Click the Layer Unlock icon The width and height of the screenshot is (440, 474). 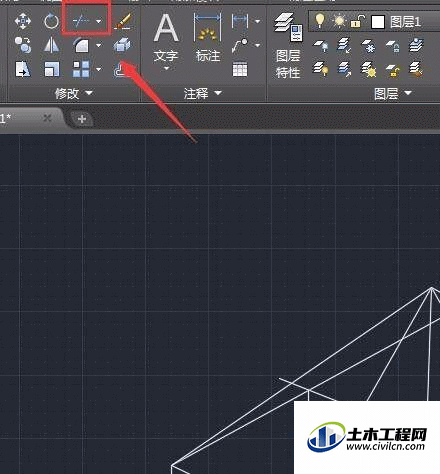(x=393, y=69)
